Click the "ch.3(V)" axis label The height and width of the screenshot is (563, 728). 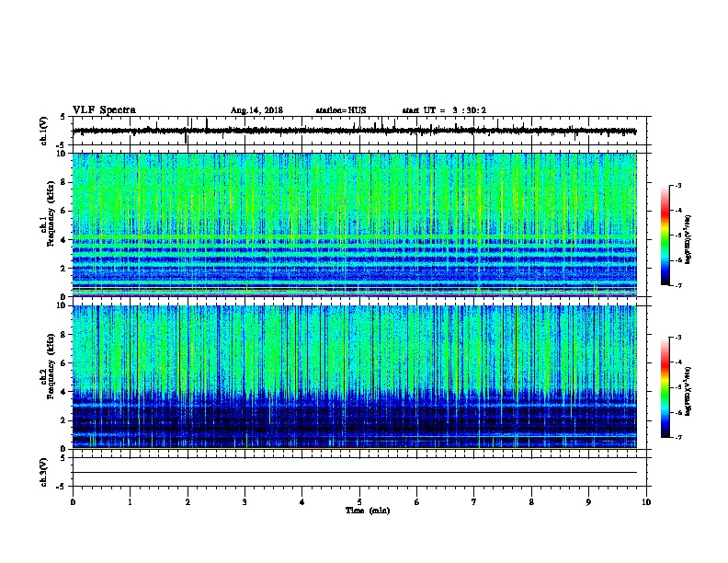[44, 473]
